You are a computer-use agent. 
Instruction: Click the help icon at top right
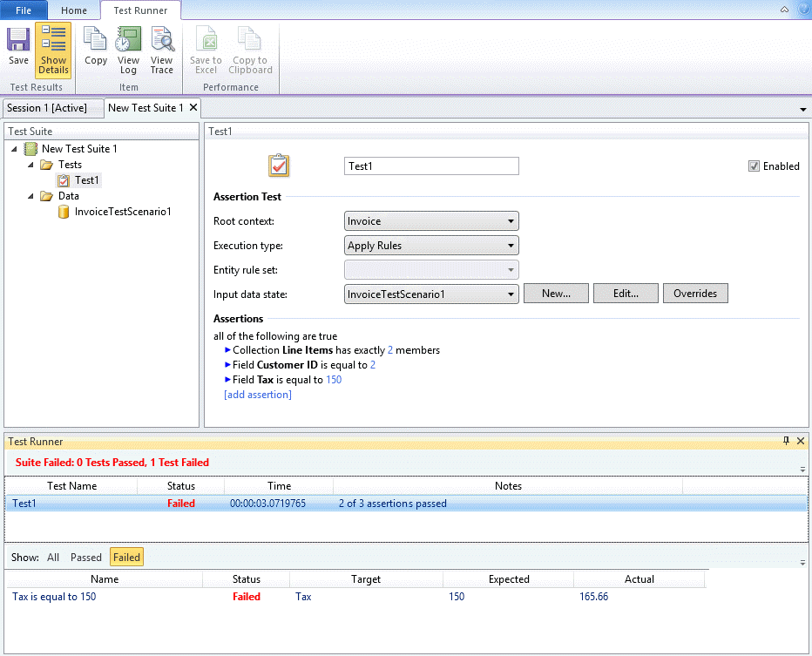802,10
